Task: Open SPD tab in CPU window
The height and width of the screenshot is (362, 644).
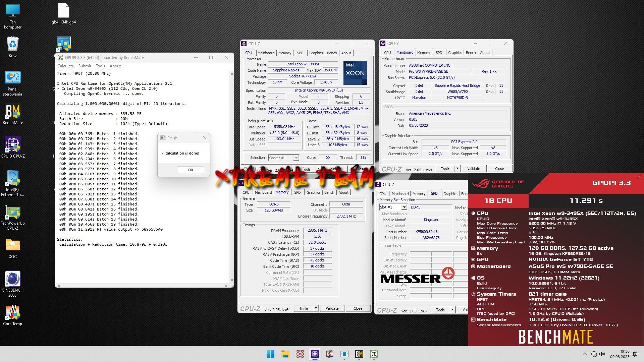Action: click(x=300, y=53)
